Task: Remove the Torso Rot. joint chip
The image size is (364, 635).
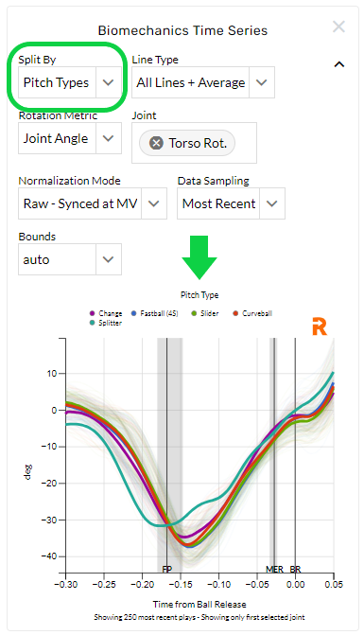Action: (156, 143)
